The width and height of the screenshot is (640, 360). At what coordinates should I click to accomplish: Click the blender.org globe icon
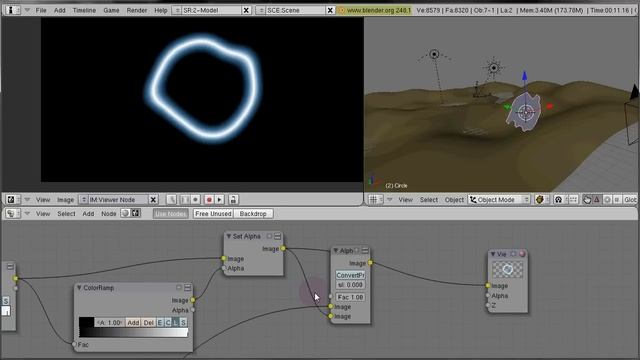[x=342, y=10]
